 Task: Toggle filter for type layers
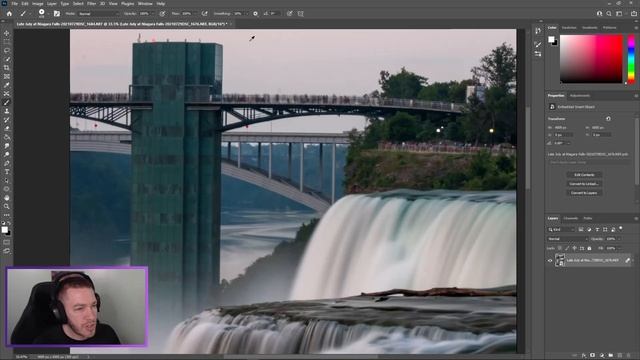pyautogui.click(x=597, y=230)
